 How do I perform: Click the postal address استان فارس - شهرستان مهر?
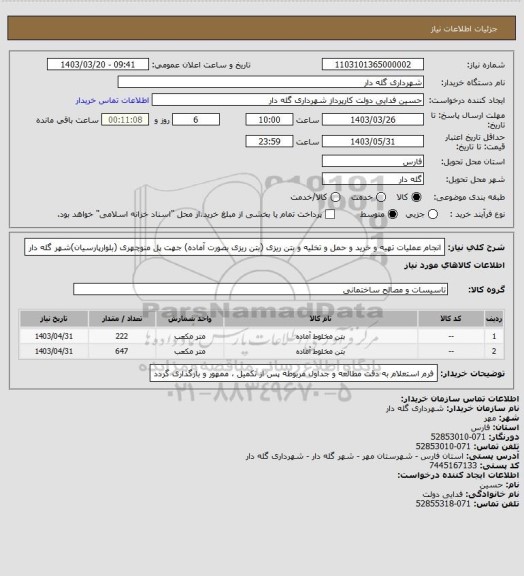355,456
